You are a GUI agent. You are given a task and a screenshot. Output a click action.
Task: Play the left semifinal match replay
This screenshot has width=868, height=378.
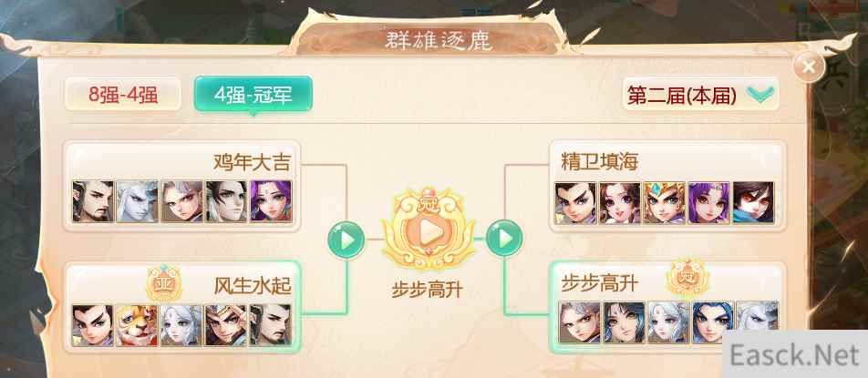point(346,240)
